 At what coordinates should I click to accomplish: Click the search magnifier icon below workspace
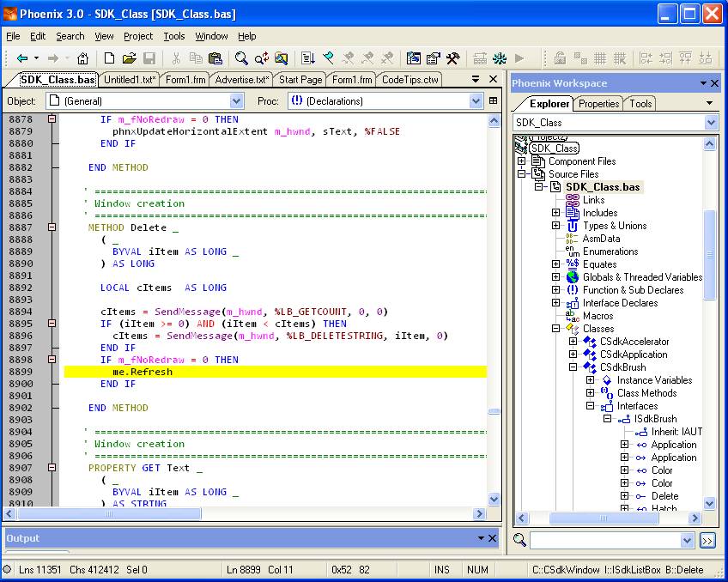coord(519,540)
